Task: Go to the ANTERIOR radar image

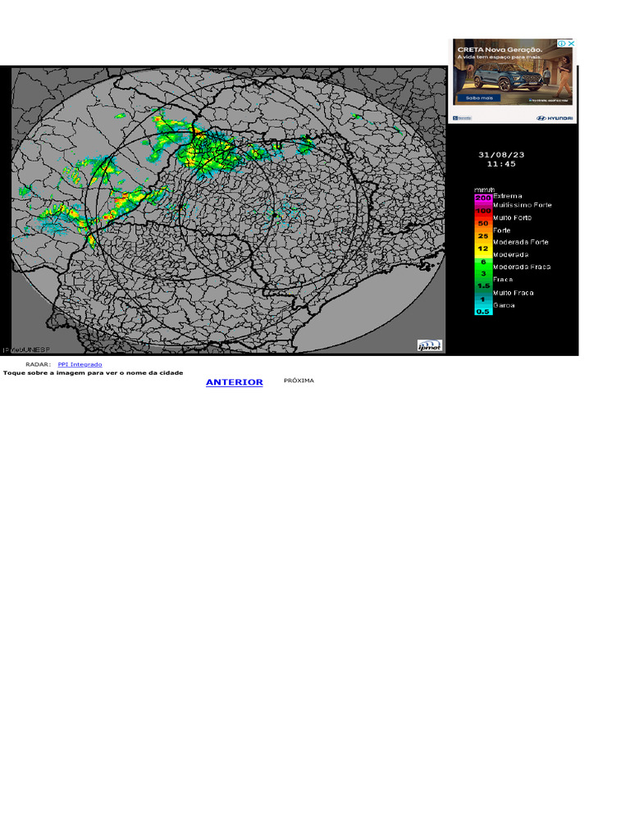Action: tap(234, 382)
